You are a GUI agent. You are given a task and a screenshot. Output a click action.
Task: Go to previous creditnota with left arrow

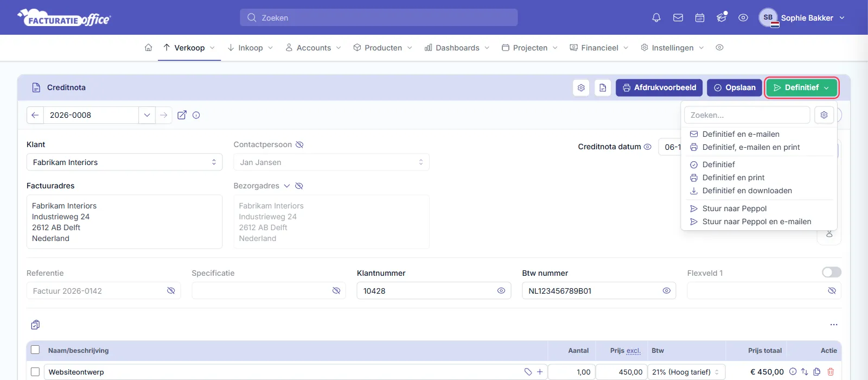pyautogui.click(x=35, y=115)
